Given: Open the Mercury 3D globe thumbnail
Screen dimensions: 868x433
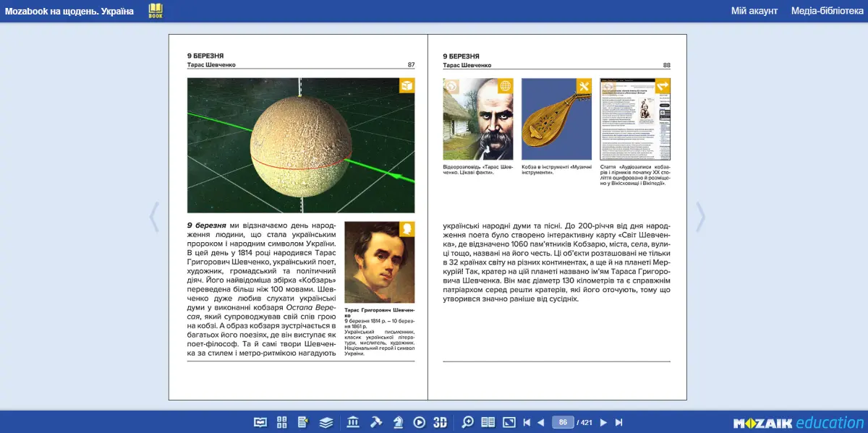Looking at the screenshot, I should coord(301,145).
